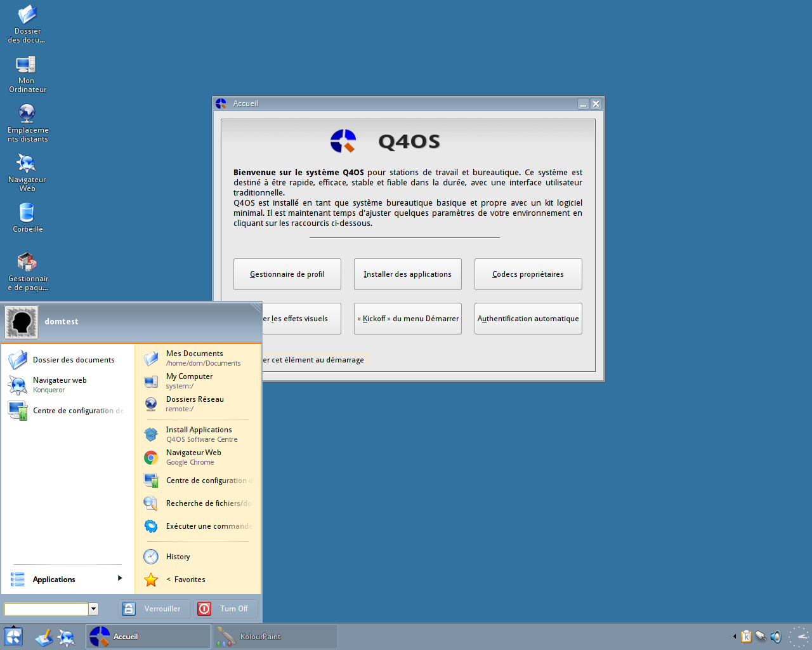
Task: Click Installer des applications button
Action: [x=408, y=274]
